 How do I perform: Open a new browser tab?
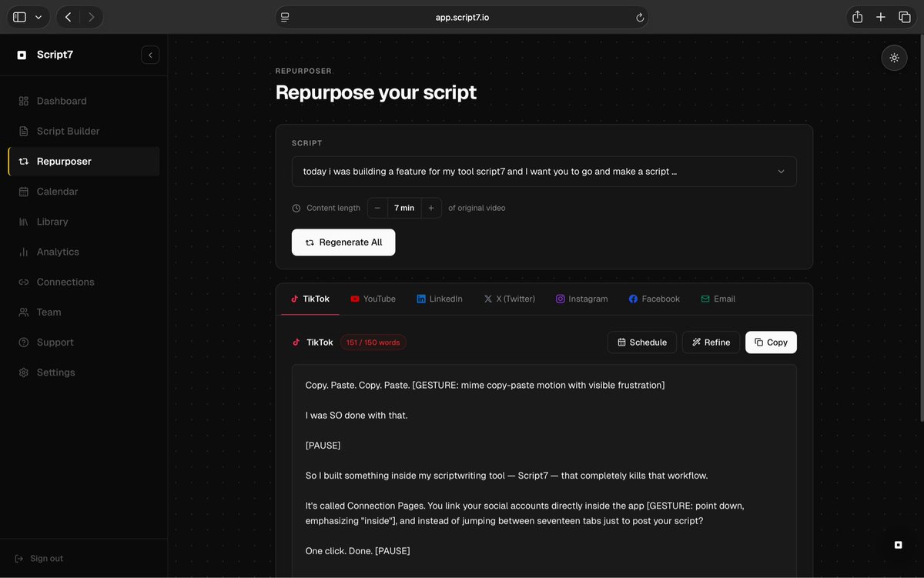[x=881, y=17]
